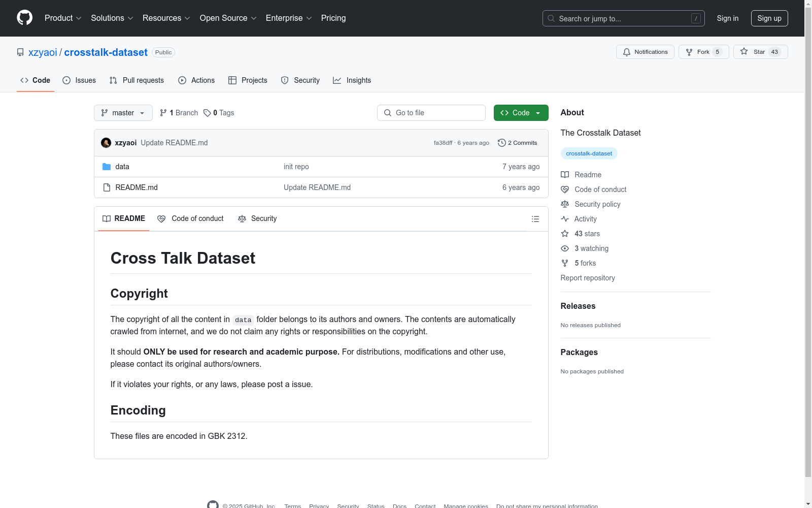Open the Insights tab
The width and height of the screenshot is (812, 508).
pyautogui.click(x=352, y=80)
